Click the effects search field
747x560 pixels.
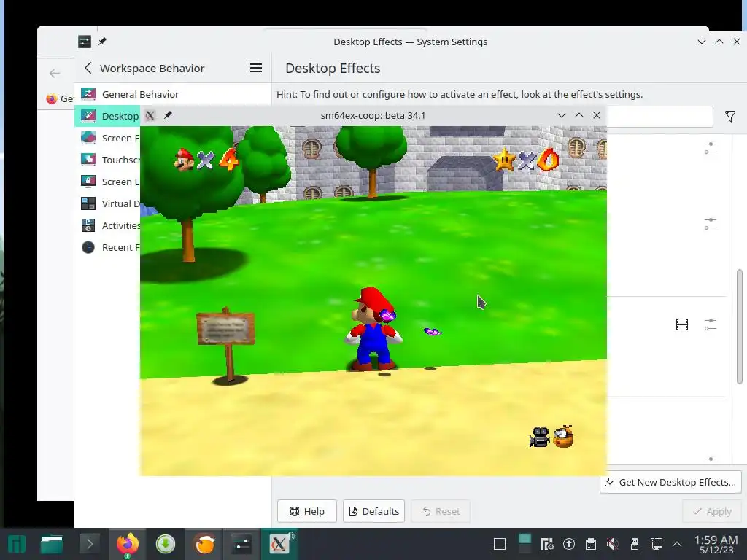click(x=659, y=116)
